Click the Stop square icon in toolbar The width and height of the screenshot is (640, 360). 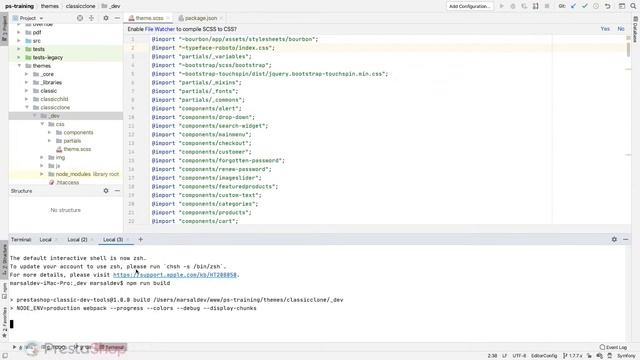(x=547, y=6)
